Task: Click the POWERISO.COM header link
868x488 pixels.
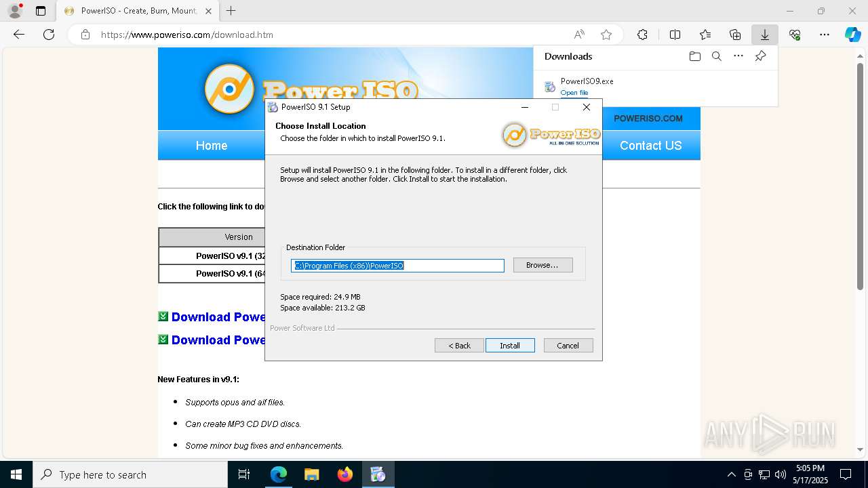Action: point(648,119)
